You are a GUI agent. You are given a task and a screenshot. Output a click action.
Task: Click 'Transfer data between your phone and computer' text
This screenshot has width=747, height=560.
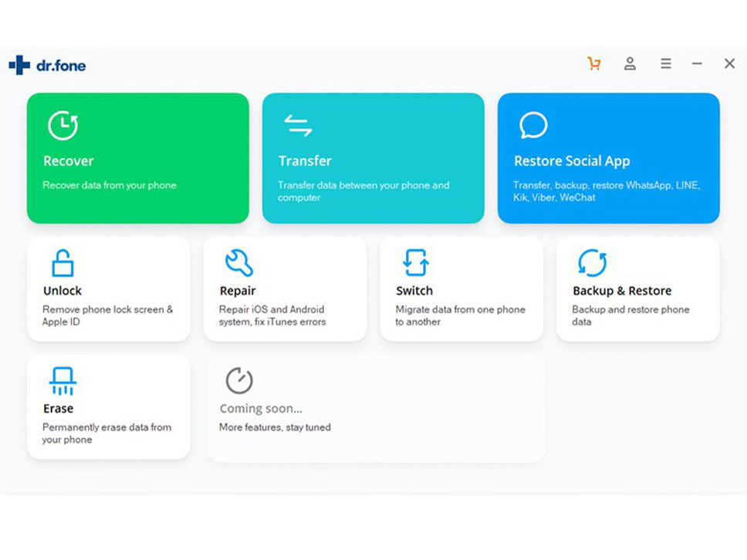tap(363, 191)
